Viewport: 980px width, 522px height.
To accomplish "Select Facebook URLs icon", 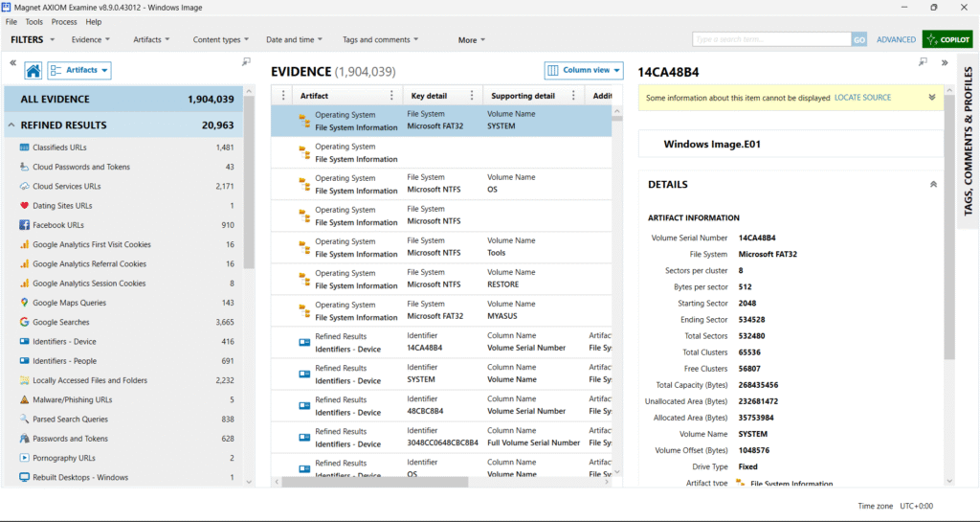I will 24,225.
